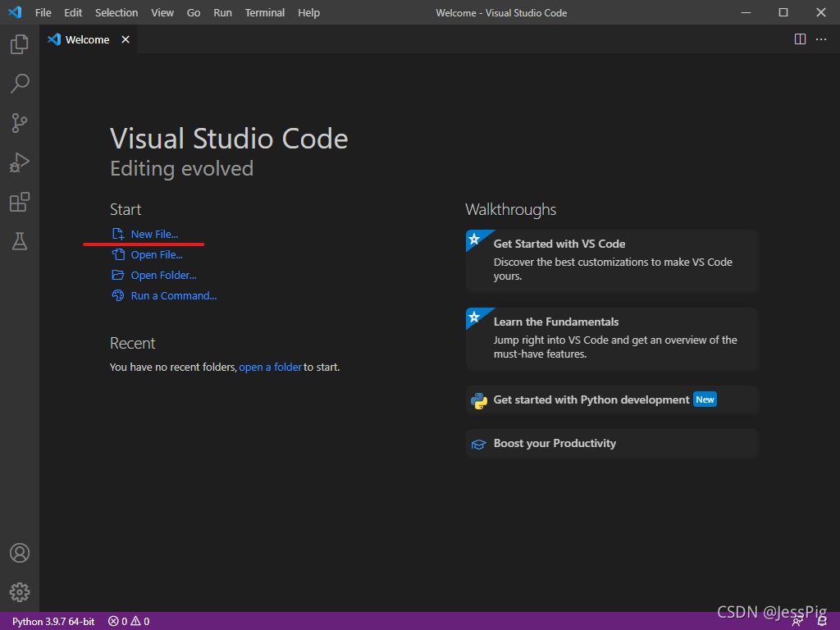This screenshot has height=630, width=840.
Task: Open Get started with Python development walkthrough
Action: coord(612,399)
